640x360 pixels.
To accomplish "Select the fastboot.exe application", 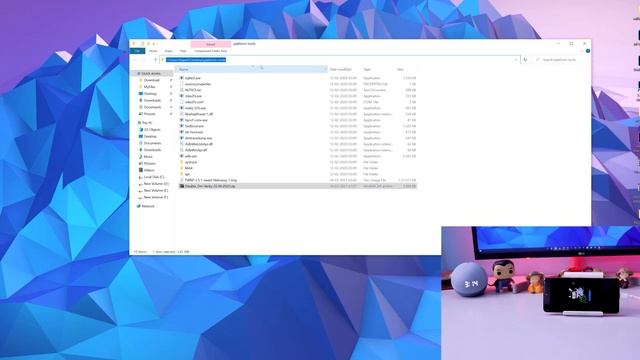I will 298,126.
